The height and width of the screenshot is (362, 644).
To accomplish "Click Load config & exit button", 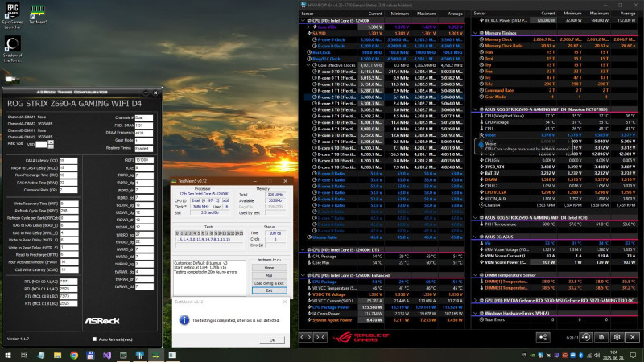I will click(x=269, y=283).
